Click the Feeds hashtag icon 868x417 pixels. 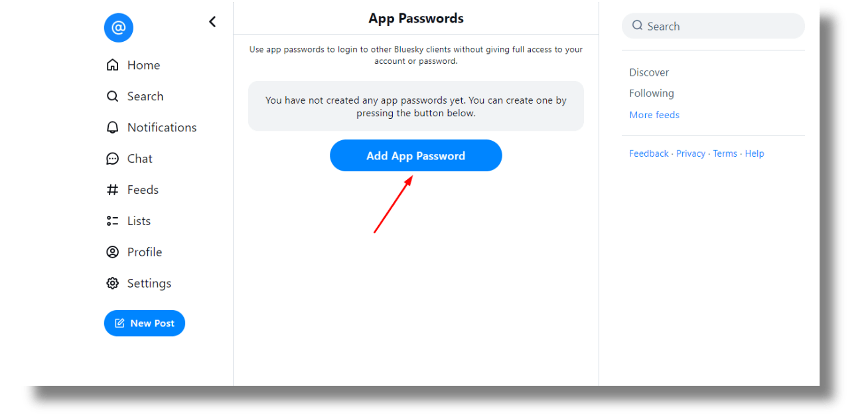click(x=113, y=190)
